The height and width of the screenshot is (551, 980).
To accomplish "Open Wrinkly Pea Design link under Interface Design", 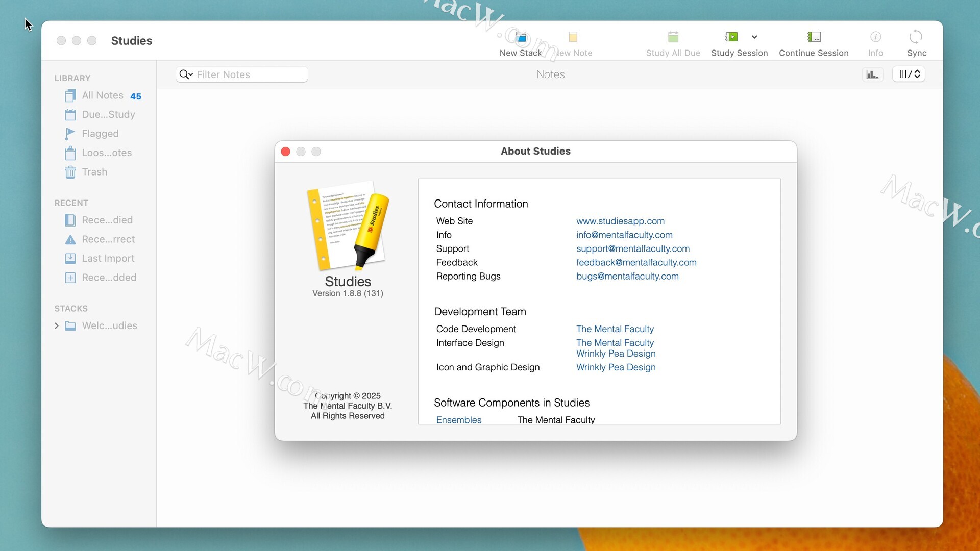I will tap(616, 354).
